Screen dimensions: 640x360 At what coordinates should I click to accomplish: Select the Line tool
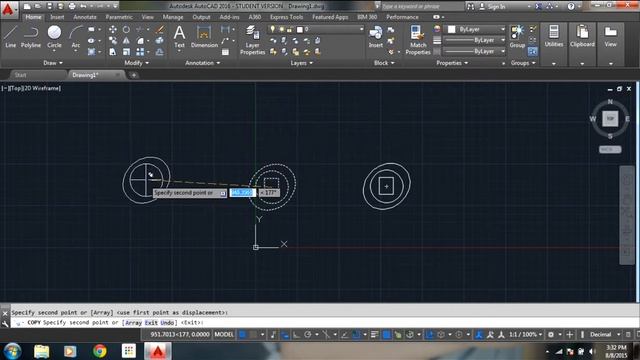point(10,37)
